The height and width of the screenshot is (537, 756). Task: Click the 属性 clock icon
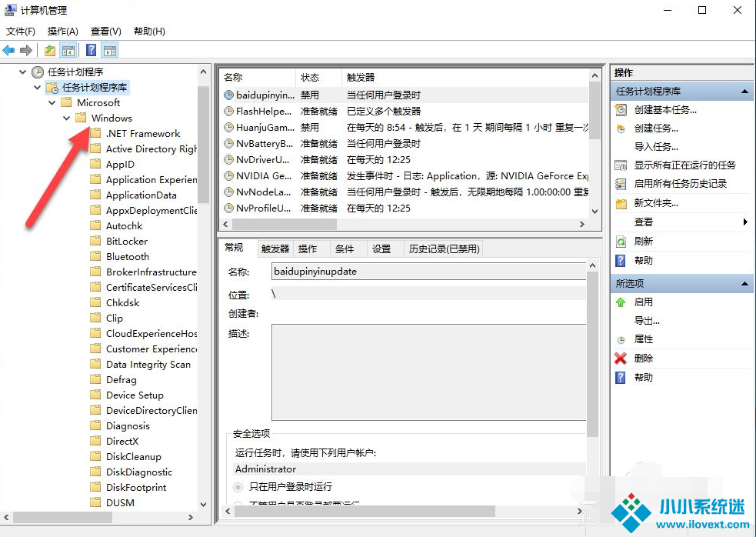(621, 340)
